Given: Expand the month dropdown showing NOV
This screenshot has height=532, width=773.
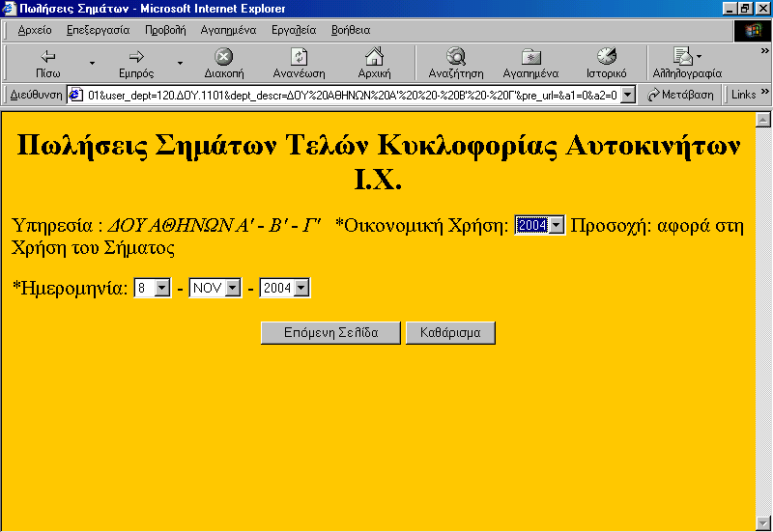Looking at the screenshot, I should pos(232,289).
